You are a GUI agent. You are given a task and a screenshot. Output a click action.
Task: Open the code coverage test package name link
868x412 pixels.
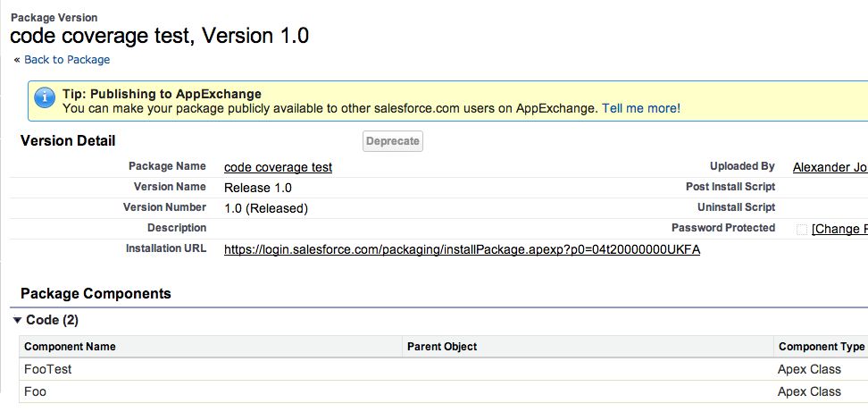pos(278,167)
